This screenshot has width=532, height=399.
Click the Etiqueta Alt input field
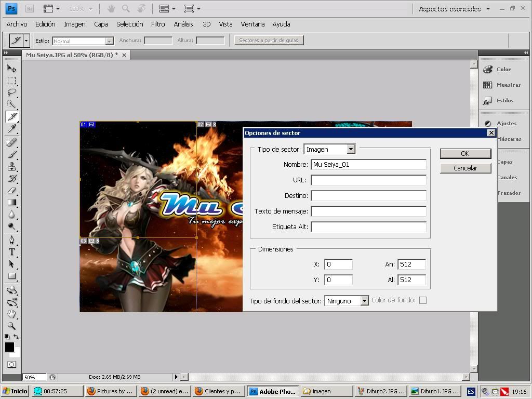click(x=368, y=227)
